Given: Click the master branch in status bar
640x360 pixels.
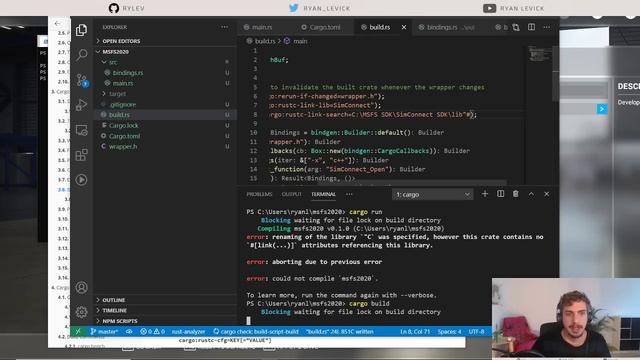Looking at the screenshot, I should [104, 331].
